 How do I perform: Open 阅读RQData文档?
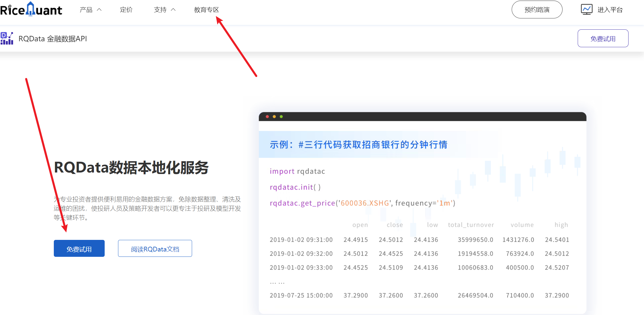coord(155,248)
